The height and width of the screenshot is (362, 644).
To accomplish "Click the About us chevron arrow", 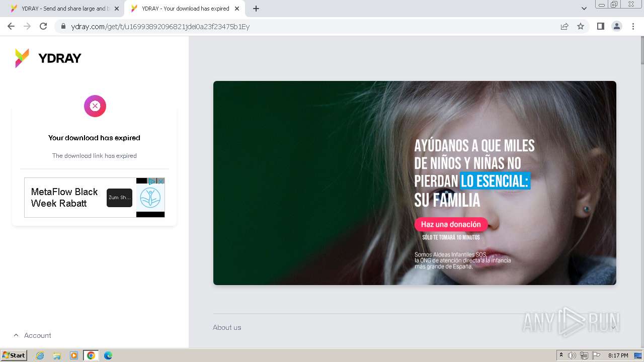I will point(613,328).
